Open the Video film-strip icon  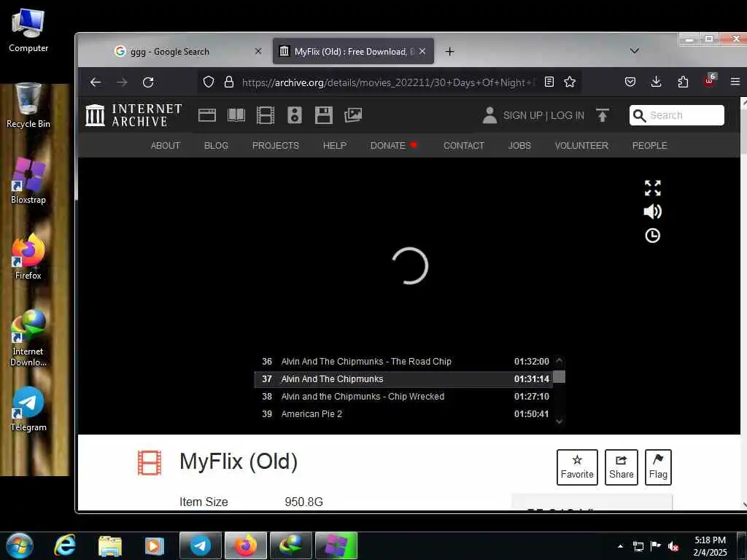tap(266, 115)
